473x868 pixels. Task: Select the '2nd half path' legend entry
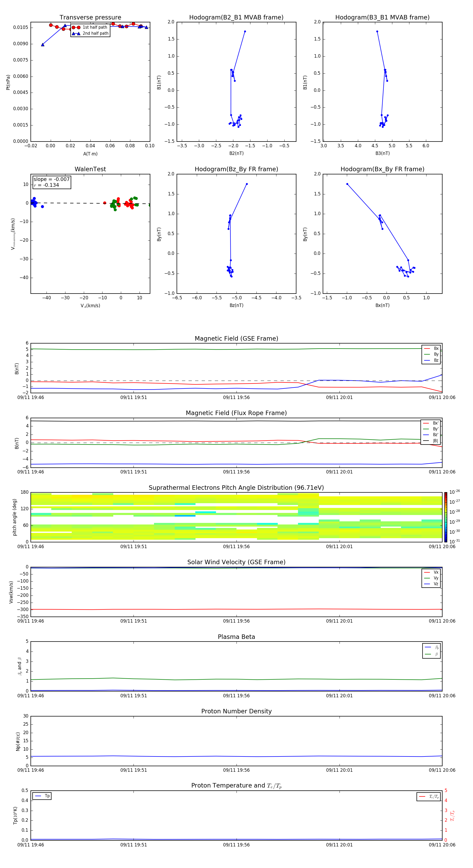[90, 33]
